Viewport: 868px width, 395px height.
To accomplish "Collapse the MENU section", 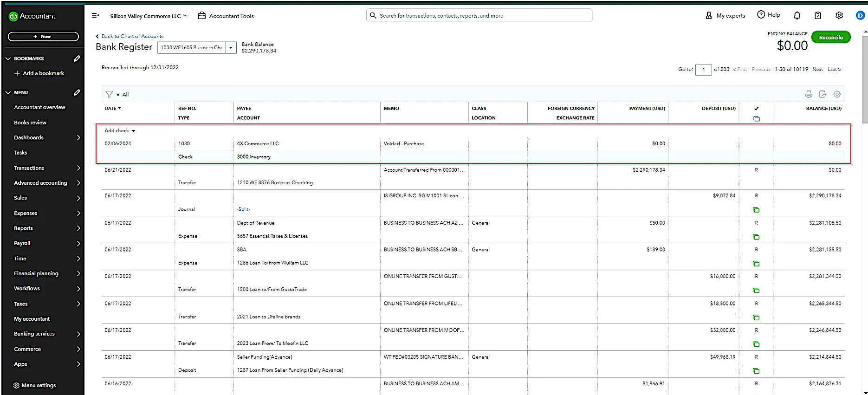I will pyautogui.click(x=8, y=92).
